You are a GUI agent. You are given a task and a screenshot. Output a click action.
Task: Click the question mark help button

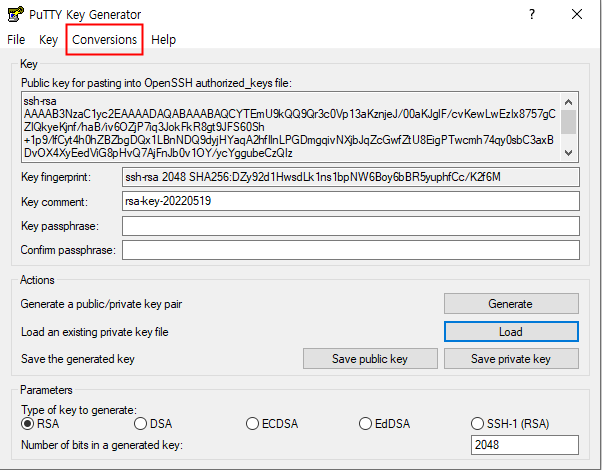pyautogui.click(x=532, y=14)
